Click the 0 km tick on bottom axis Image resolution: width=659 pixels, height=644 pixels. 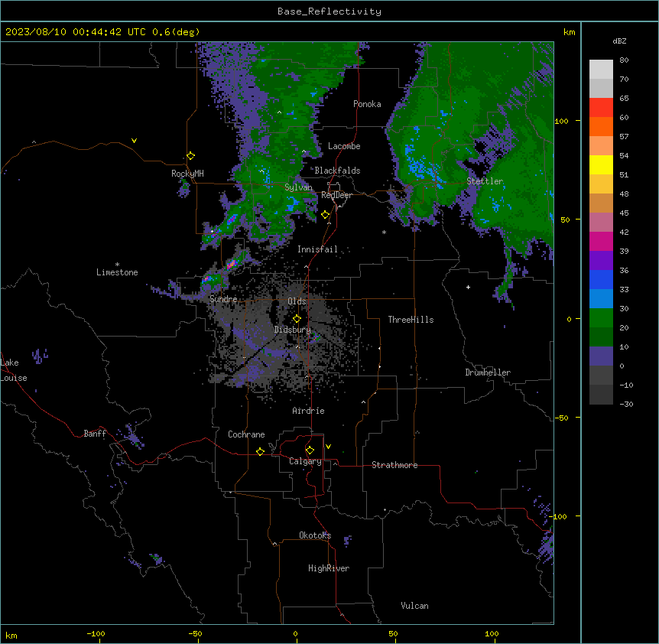[x=295, y=633]
